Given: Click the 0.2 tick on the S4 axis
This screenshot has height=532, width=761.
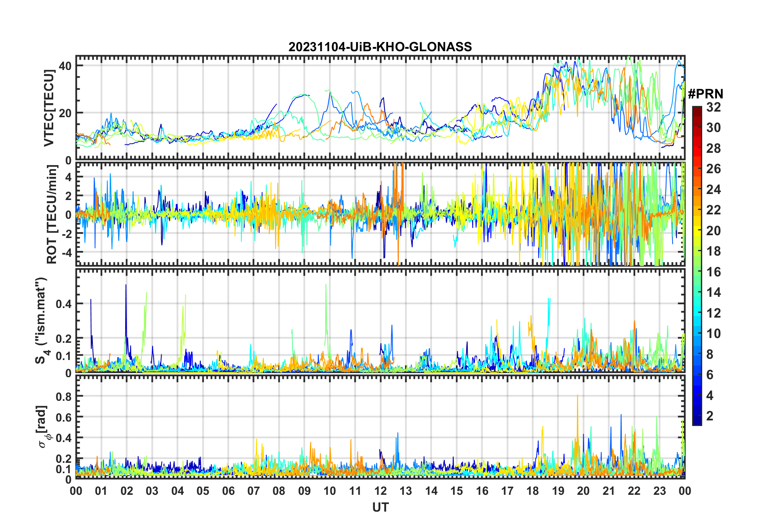Looking at the screenshot, I should point(64,338).
